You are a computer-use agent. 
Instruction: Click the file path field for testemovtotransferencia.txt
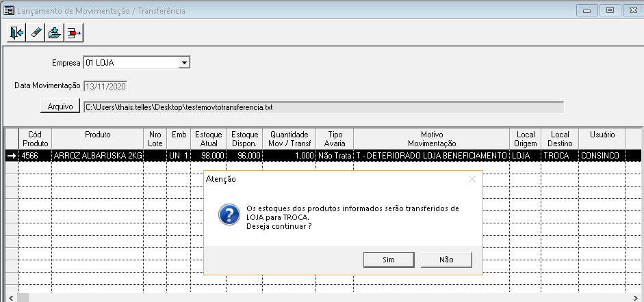click(x=324, y=107)
